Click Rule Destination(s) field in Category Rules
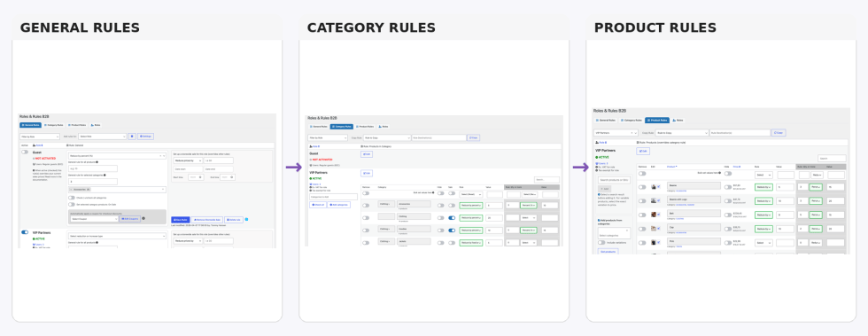The height and width of the screenshot is (336, 868). coord(439,137)
